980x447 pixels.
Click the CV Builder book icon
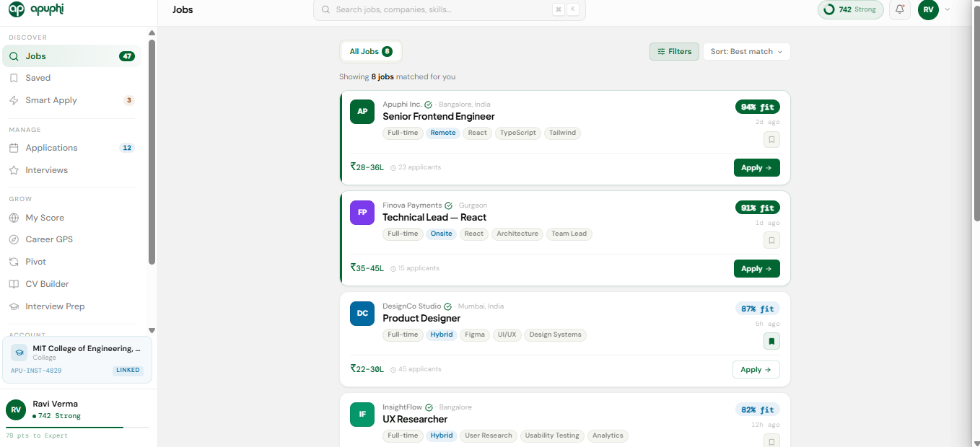pyautogui.click(x=14, y=284)
